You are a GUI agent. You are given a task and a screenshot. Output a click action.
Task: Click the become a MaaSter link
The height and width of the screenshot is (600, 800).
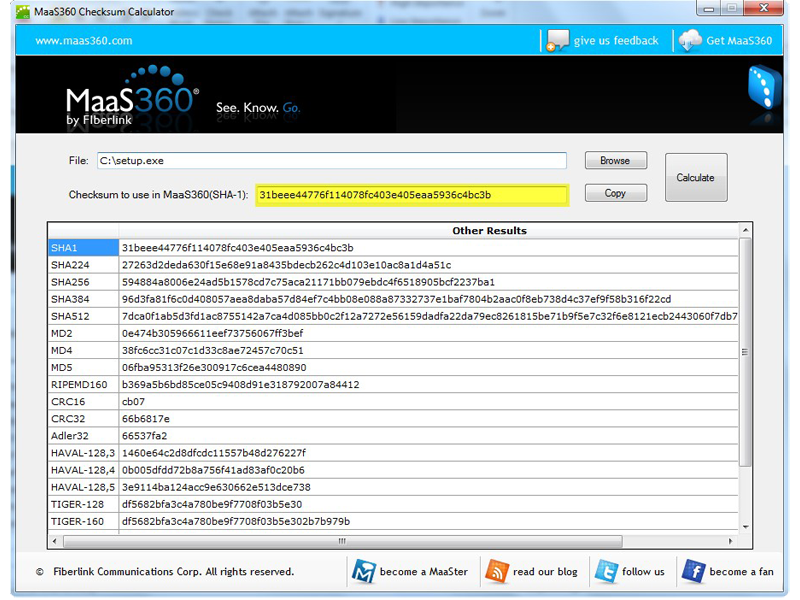423,572
